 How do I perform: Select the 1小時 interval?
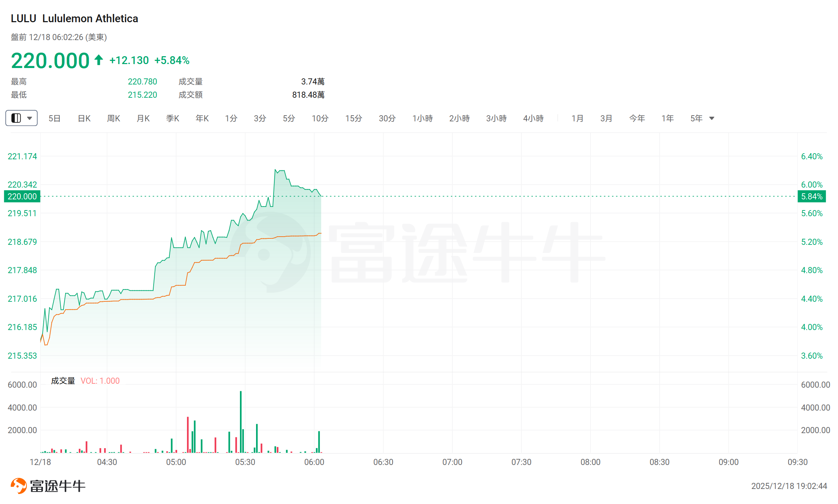pos(423,118)
